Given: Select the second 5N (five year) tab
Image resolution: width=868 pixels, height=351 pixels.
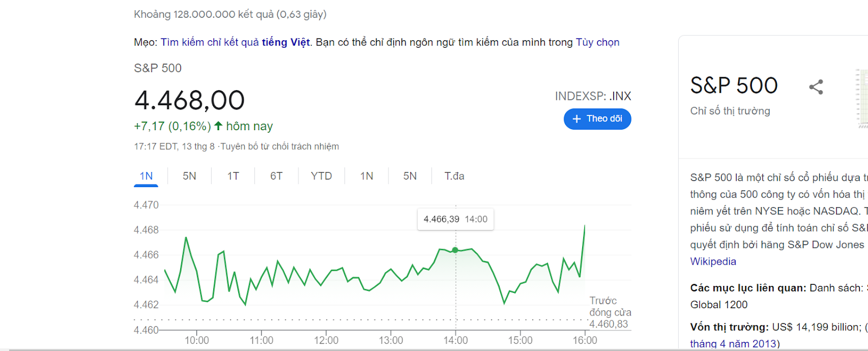Looking at the screenshot, I should coord(410,176).
